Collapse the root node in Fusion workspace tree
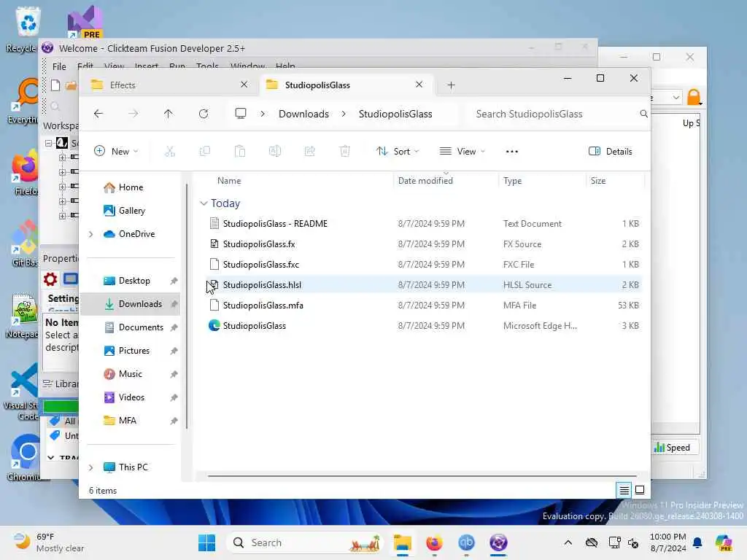The height and width of the screenshot is (560, 747). 48,143
